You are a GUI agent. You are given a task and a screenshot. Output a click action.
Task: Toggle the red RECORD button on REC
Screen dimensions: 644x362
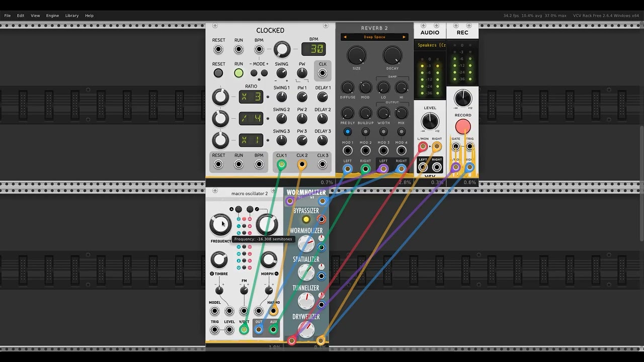point(463,127)
